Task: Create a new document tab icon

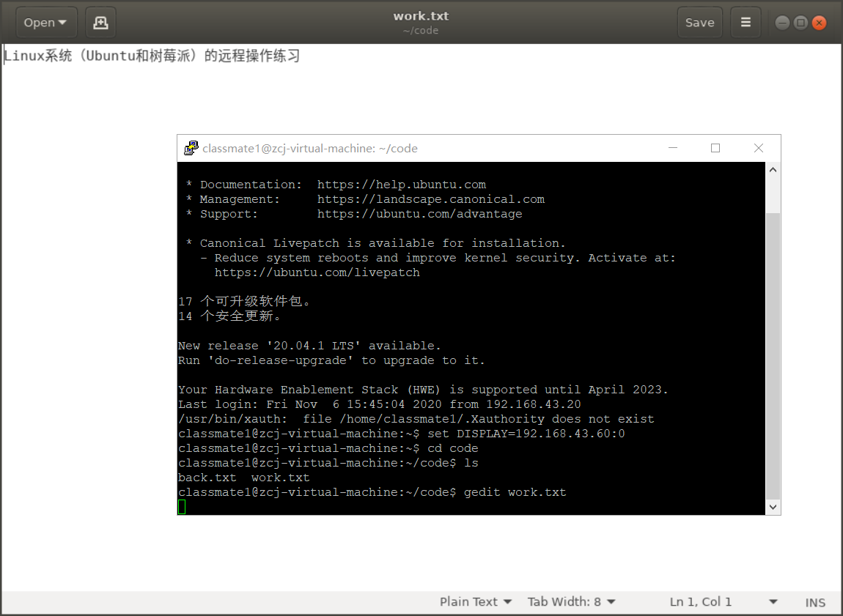Action: coord(100,23)
